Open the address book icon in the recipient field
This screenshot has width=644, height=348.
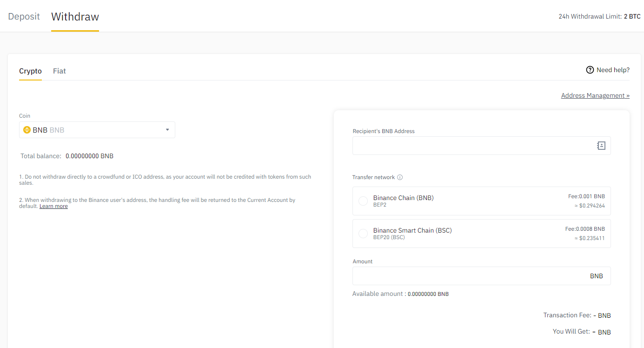pos(601,146)
